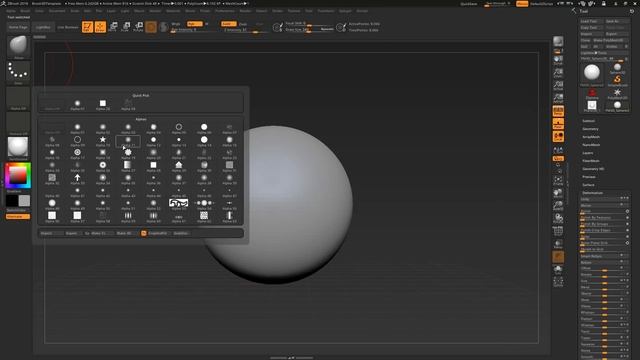
Task: Select the Move transform icon in top shelf
Action: click(113, 27)
